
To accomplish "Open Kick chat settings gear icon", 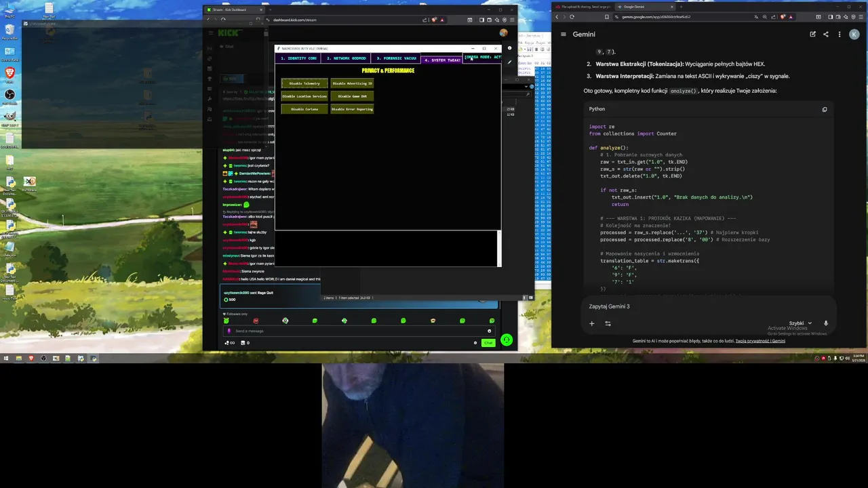I will 475,343.
